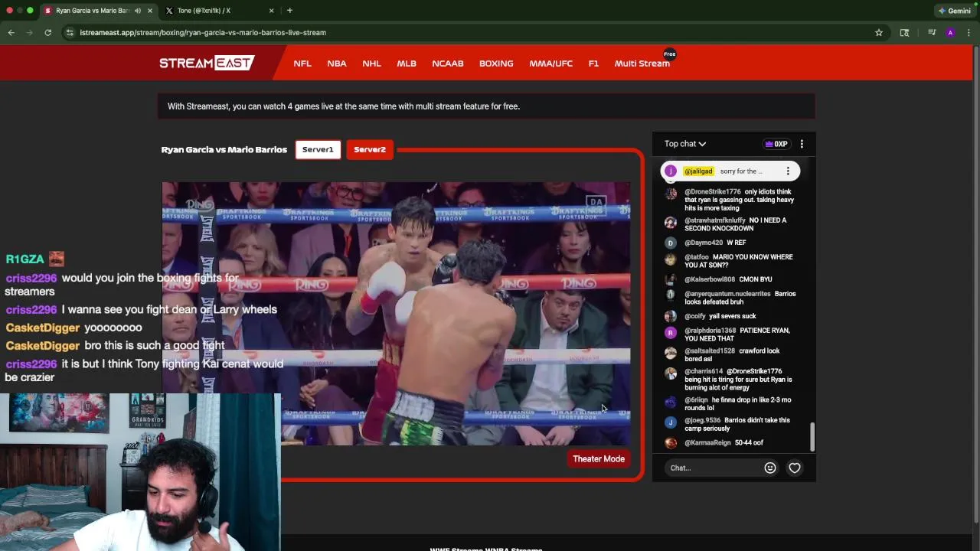The image size is (980, 551).
Task: Click the chat scrollbar
Action: [812, 437]
